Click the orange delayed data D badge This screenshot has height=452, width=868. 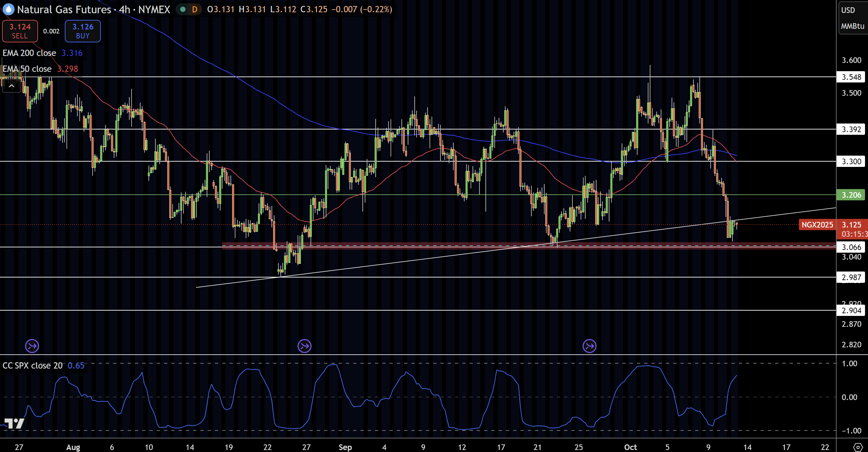pyautogui.click(x=194, y=10)
